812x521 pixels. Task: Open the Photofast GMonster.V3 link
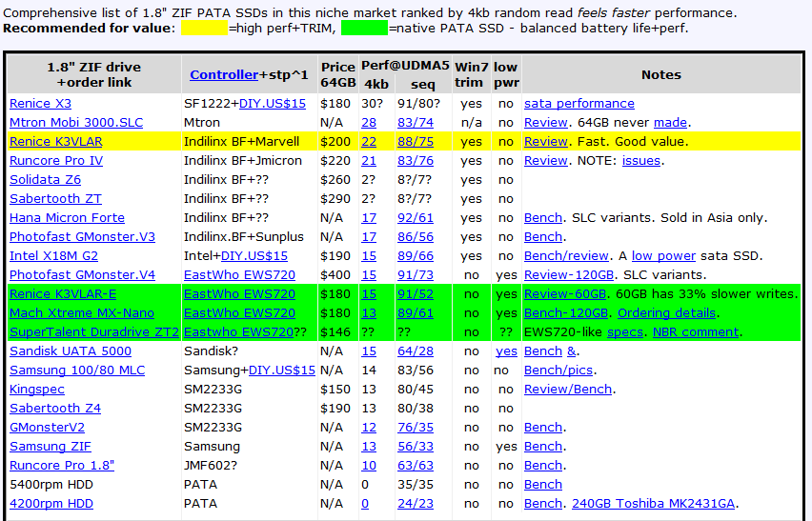(x=82, y=237)
